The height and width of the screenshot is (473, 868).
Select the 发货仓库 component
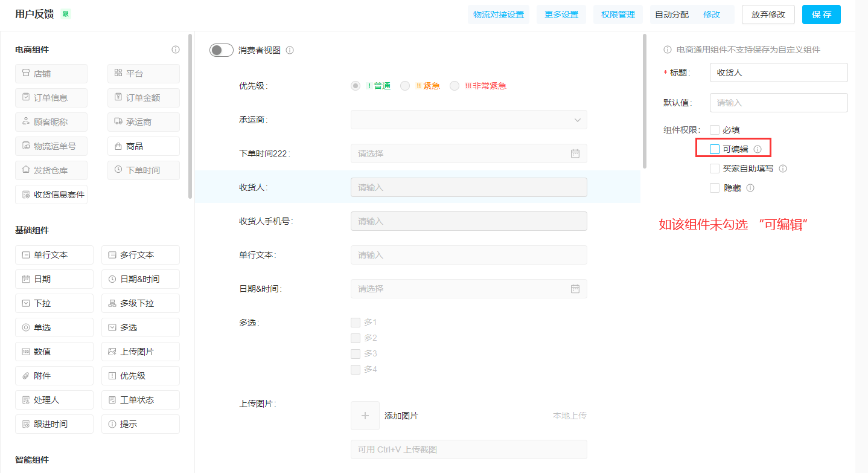click(x=51, y=170)
